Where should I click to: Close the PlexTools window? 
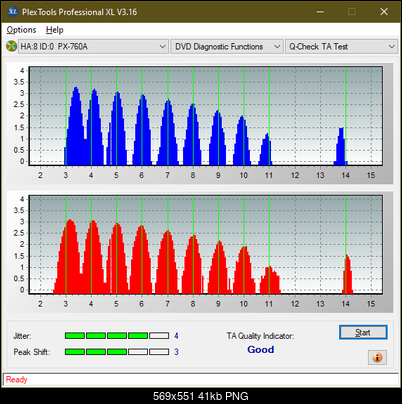click(x=384, y=12)
